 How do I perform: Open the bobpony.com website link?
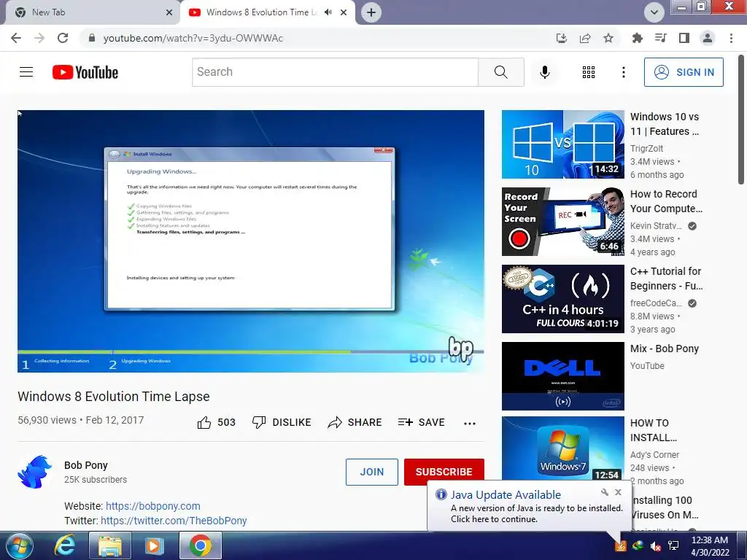[x=153, y=506]
